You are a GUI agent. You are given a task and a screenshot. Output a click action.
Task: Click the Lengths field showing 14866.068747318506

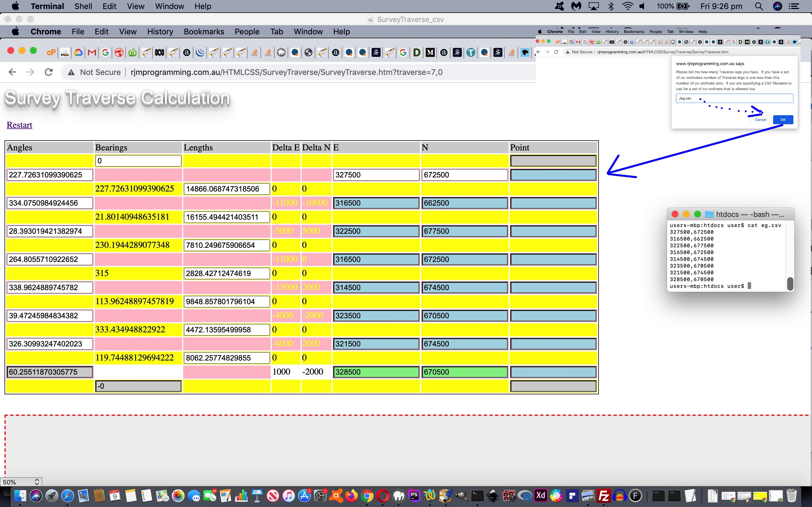coord(226,189)
